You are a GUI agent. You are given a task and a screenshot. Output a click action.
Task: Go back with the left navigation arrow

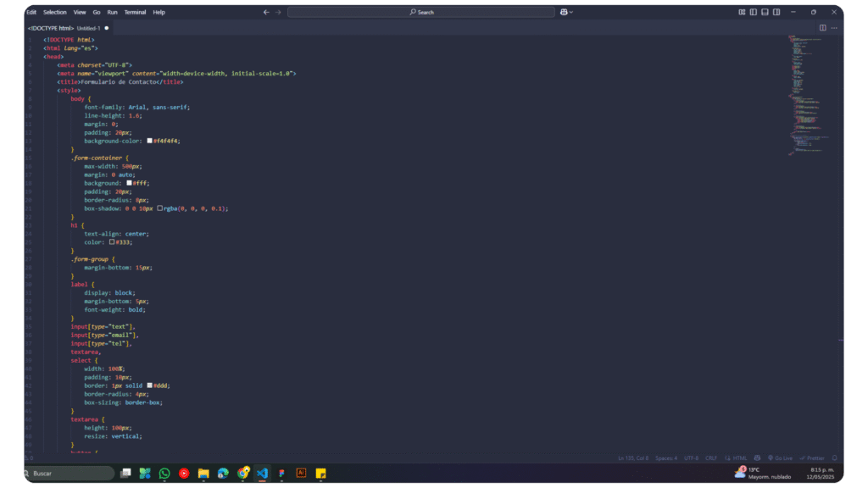point(266,12)
